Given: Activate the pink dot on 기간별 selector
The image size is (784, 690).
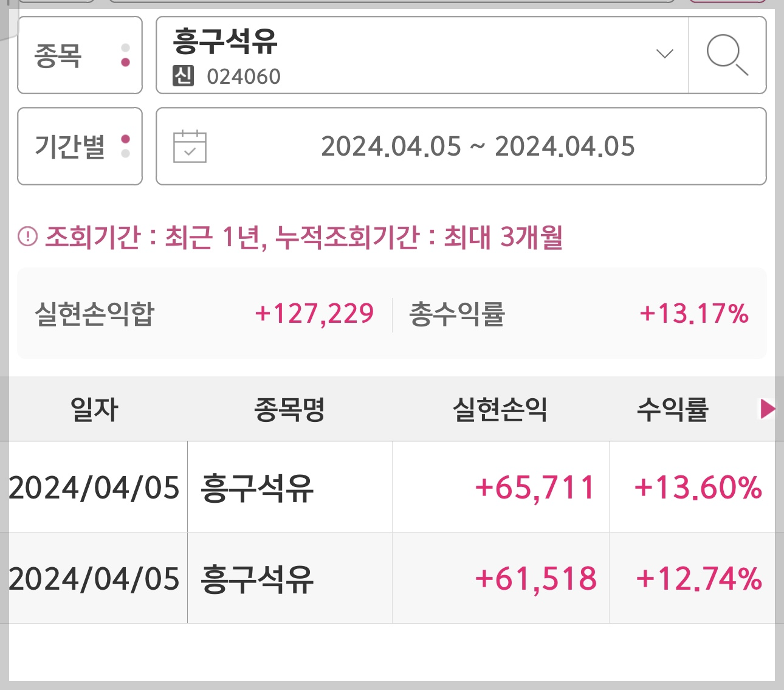Looking at the screenshot, I should [x=126, y=137].
